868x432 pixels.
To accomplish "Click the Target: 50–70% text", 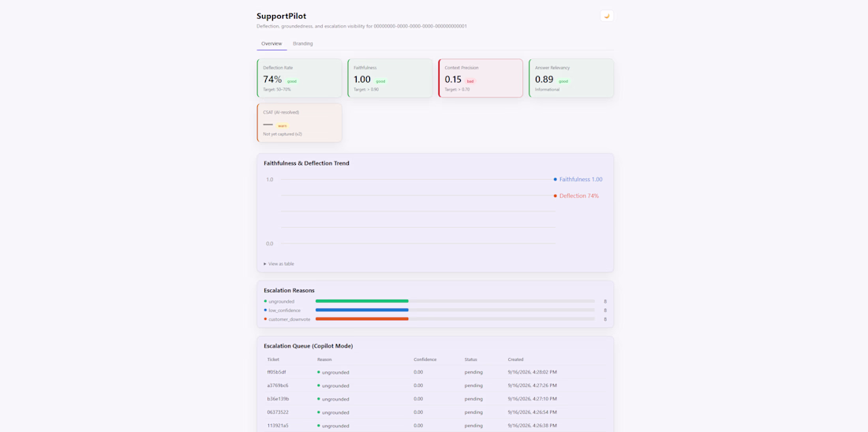I will click(277, 89).
